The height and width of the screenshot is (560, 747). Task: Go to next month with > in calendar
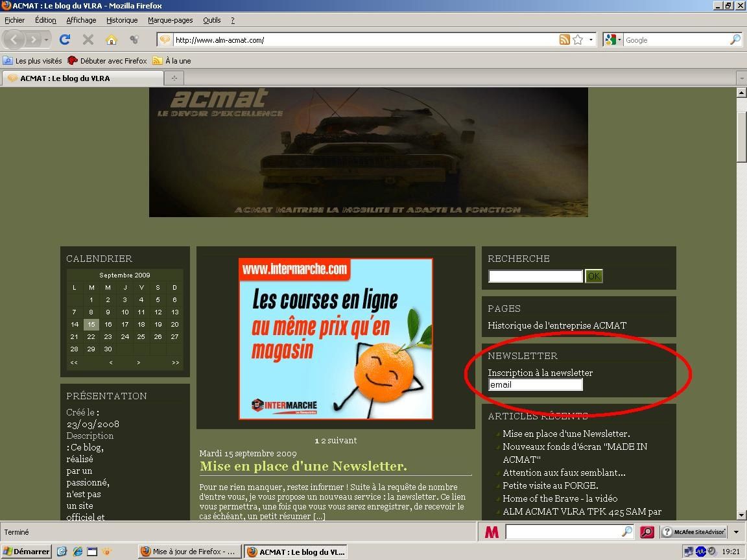pyautogui.click(x=138, y=362)
